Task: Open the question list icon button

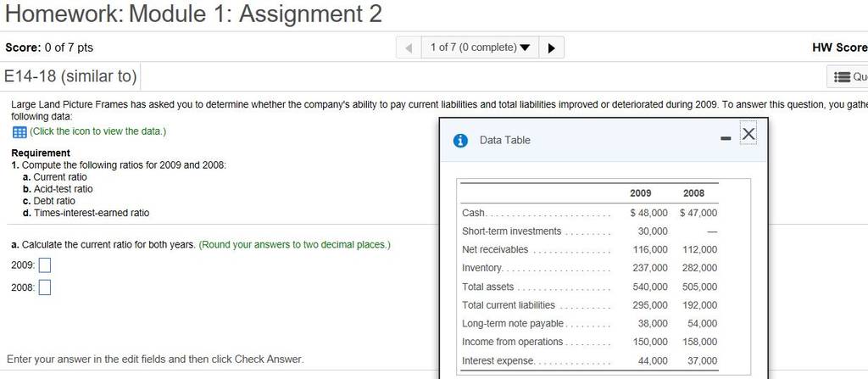Action: tap(848, 77)
